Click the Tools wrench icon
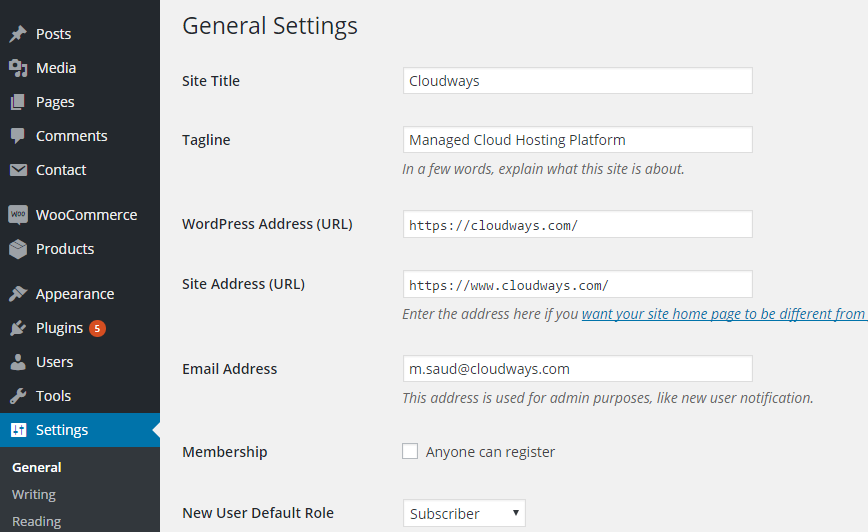The image size is (868, 532). pyautogui.click(x=18, y=396)
